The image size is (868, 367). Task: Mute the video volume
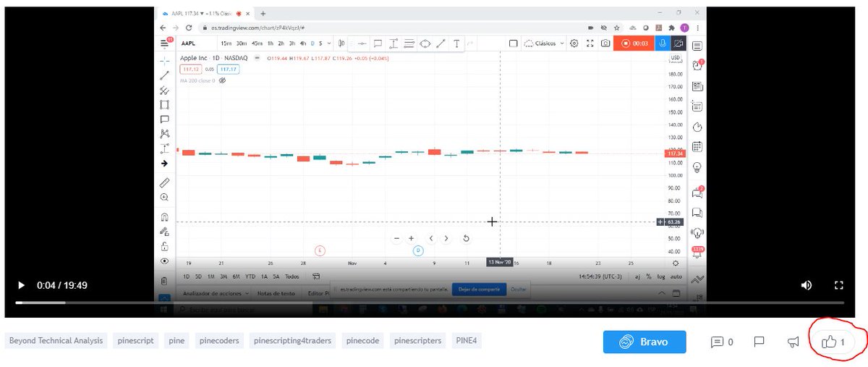[807, 285]
